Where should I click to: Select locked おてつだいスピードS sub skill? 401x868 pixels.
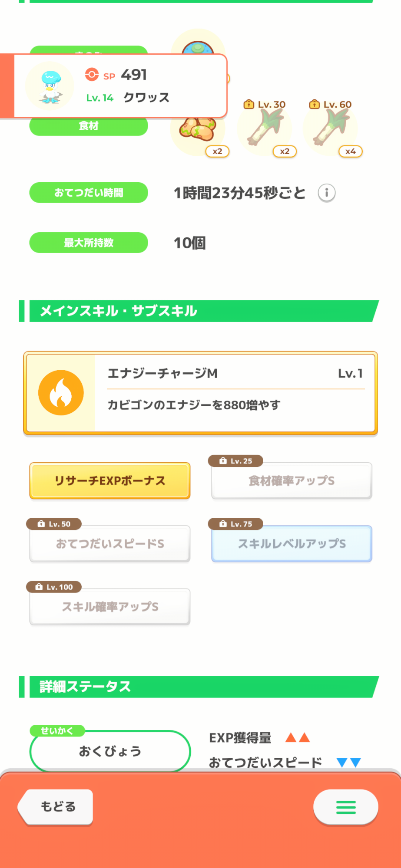point(110,544)
